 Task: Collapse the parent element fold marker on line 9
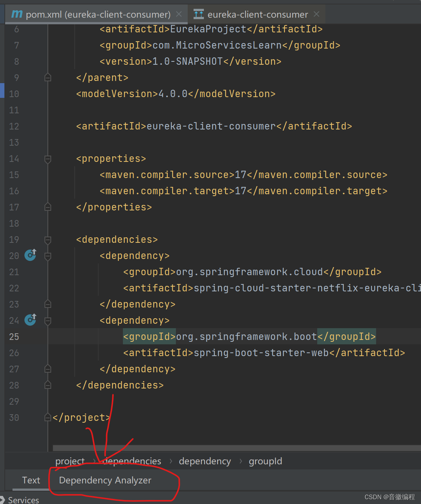tap(47, 77)
